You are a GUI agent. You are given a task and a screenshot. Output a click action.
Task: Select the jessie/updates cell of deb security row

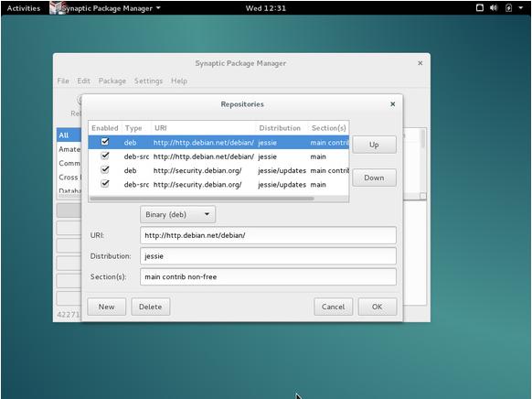pyautogui.click(x=282, y=170)
